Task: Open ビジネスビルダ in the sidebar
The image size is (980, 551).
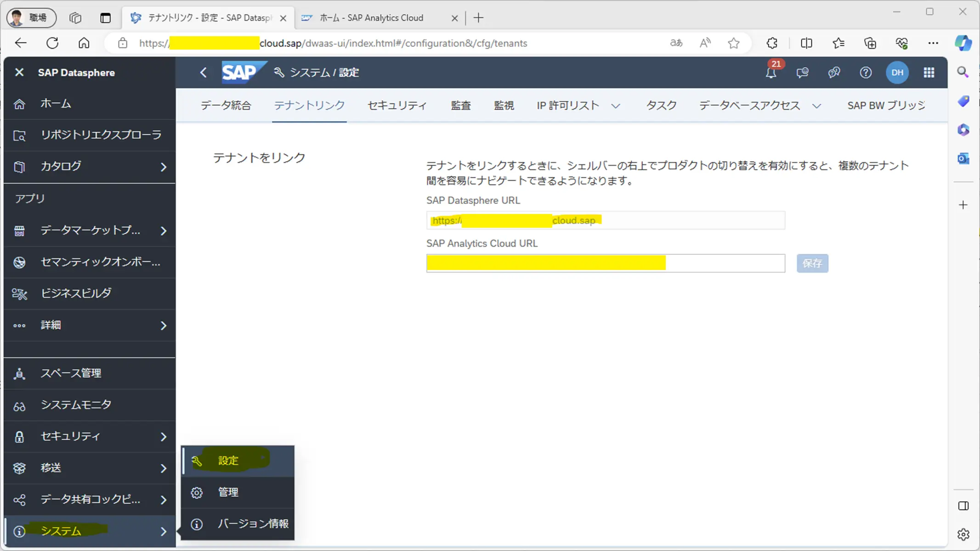Action: 90,293
